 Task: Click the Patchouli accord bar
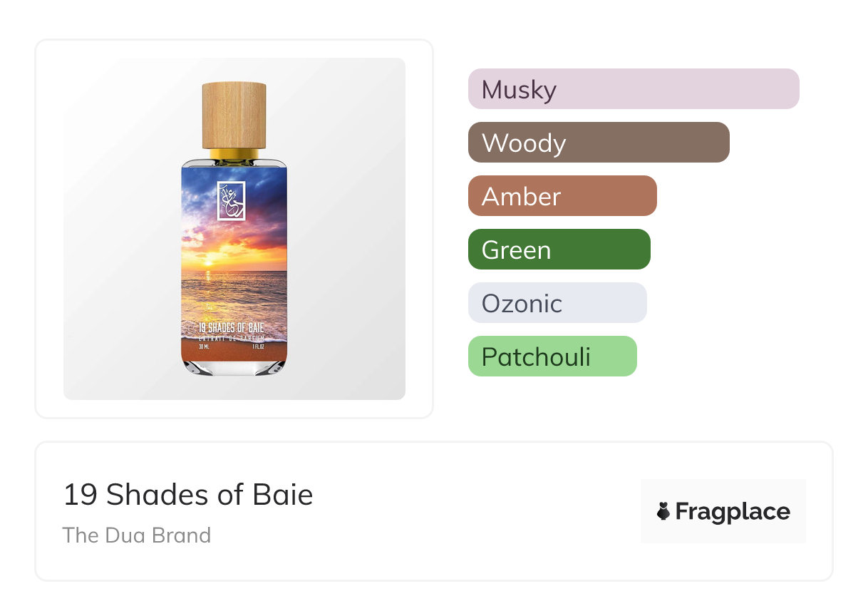pos(552,356)
